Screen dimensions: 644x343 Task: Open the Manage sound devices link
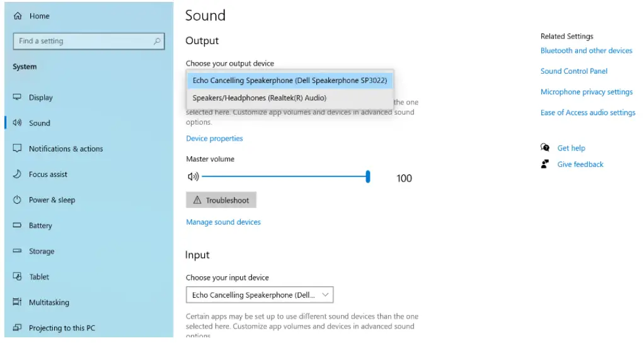click(x=223, y=222)
